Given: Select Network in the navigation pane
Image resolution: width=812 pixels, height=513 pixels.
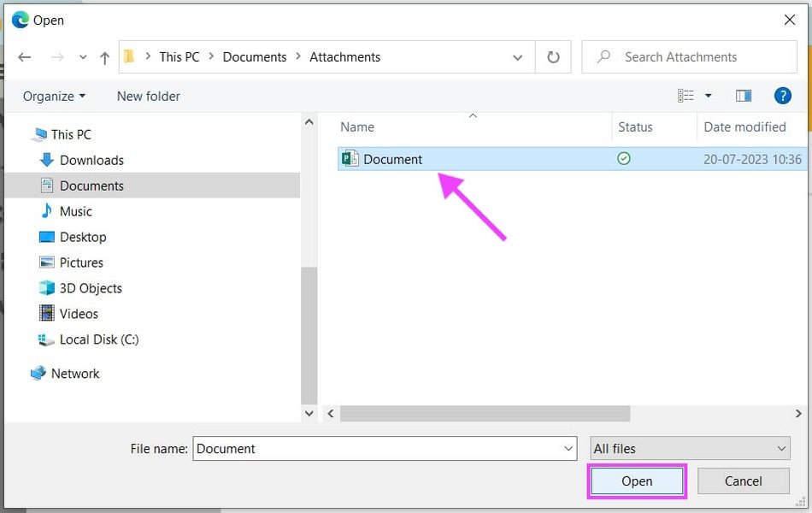Looking at the screenshot, I should click(x=75, y=374).
